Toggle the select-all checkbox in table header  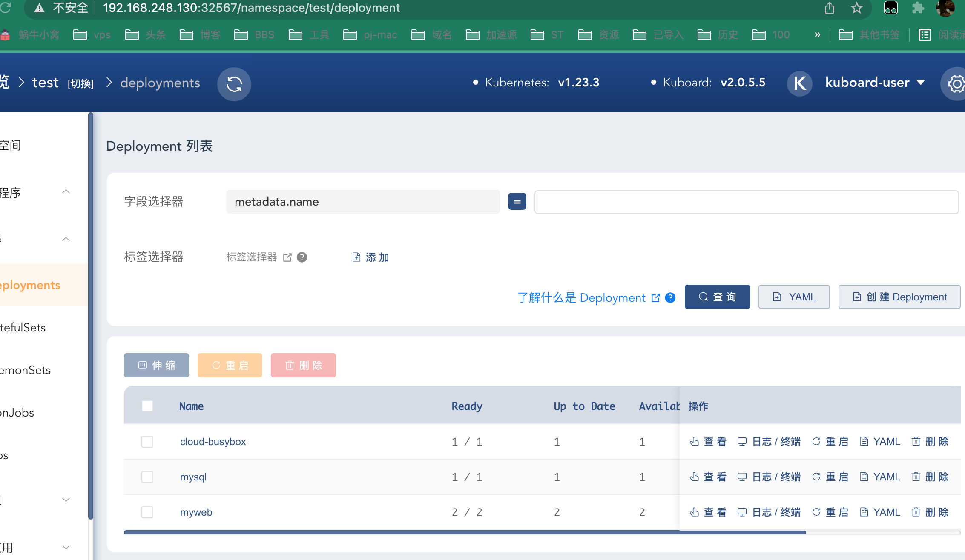click(x=147, y=406)
